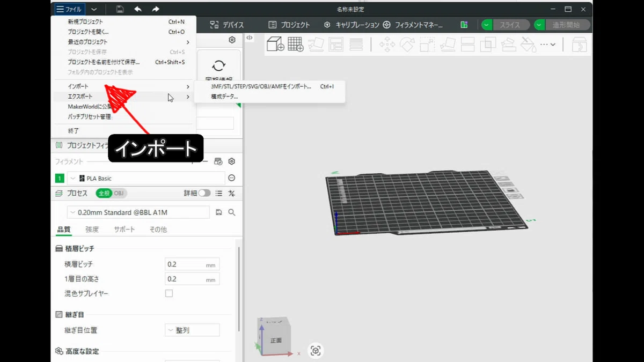
Task: Click the settings list icon beside 詳細 toggle
Action: pyautogui.click(x=219, y=194)
